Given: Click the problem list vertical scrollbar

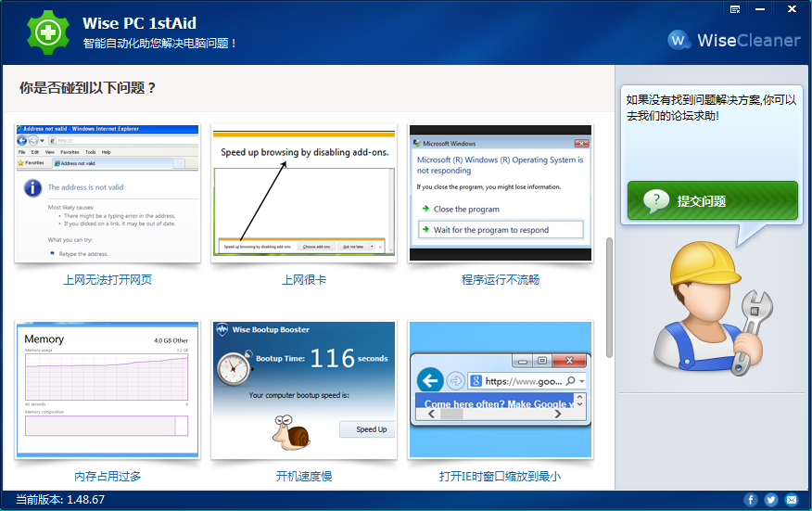Looking at the screenshot, I should coord(609,297).
